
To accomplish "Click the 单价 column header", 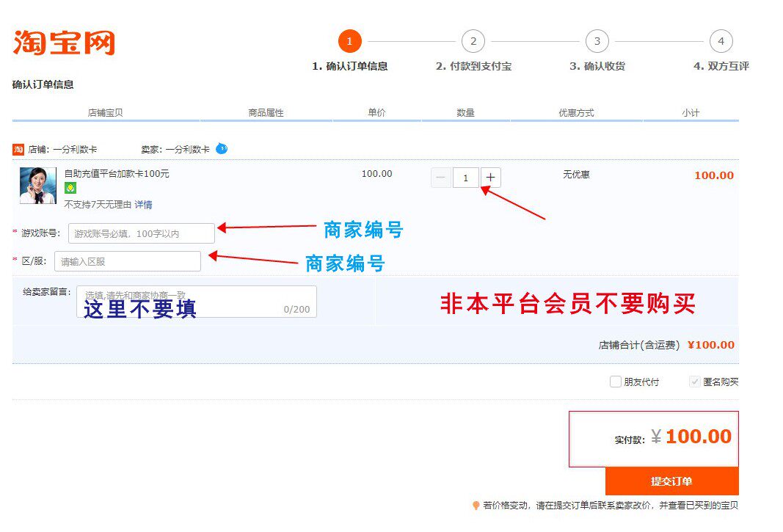I will [x=377, y=112].
